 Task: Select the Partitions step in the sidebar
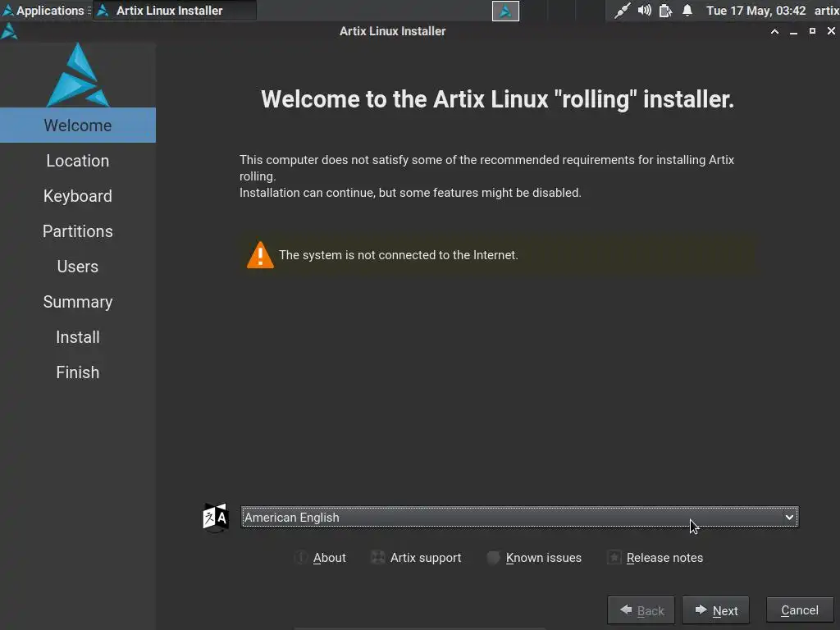point(78,231)
